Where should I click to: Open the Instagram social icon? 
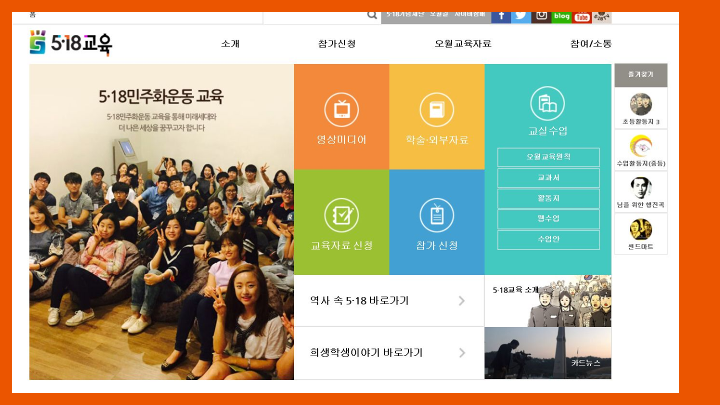(541, 16)
